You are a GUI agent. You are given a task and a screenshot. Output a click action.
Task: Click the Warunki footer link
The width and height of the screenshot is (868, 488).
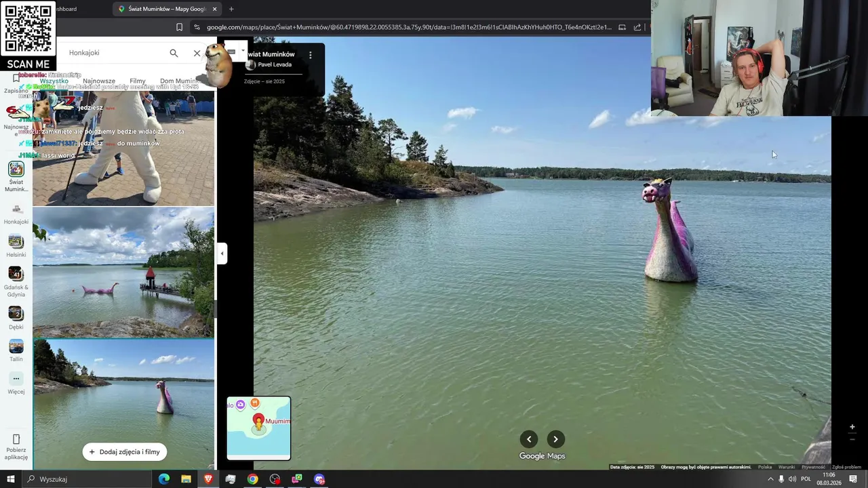pyautogui.click(x=787, y=467)
